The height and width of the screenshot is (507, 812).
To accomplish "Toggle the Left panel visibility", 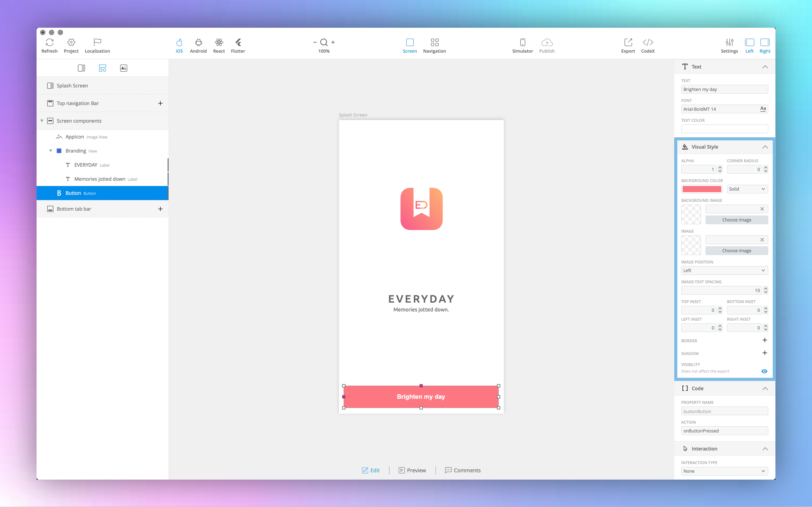I will click(x=749, y=43).
